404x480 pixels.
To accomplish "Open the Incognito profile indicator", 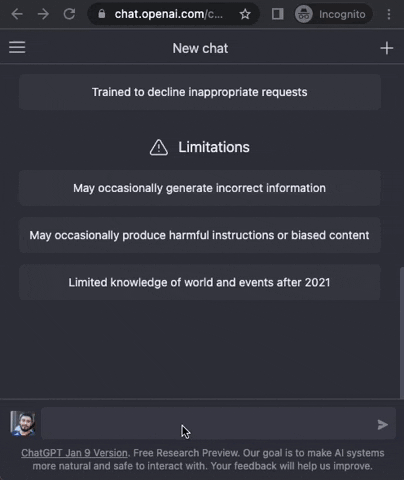I will [x=333, y=14].
